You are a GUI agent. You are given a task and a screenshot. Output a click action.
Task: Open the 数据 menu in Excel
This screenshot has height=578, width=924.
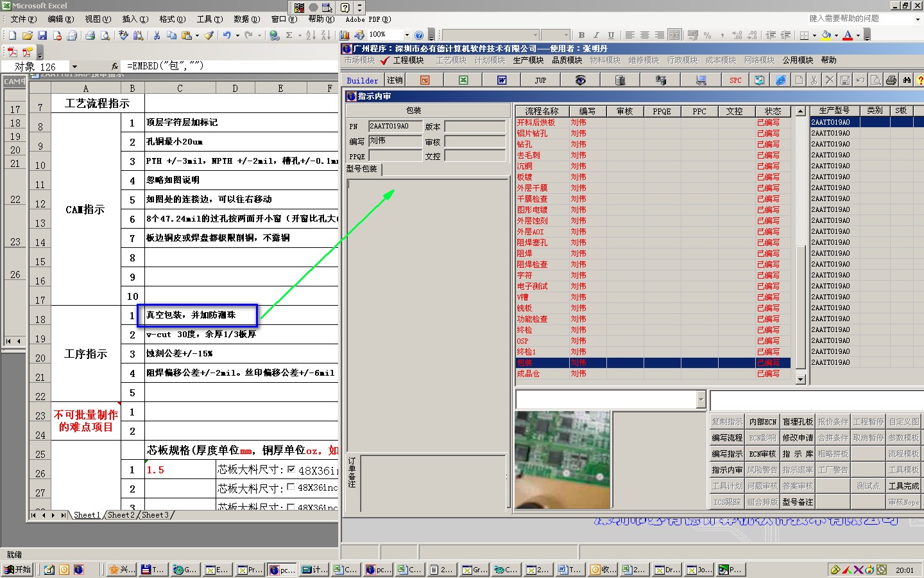coord(246,19)
